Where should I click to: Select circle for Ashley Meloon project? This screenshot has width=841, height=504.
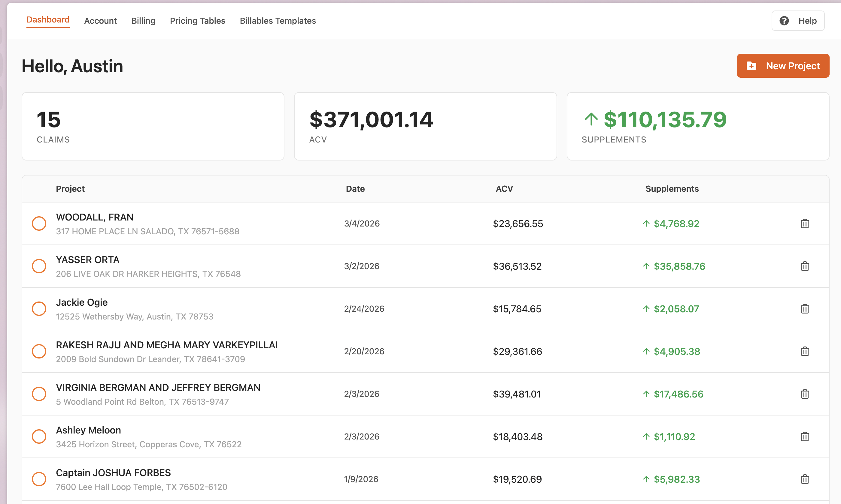click(x=39, y=436)
